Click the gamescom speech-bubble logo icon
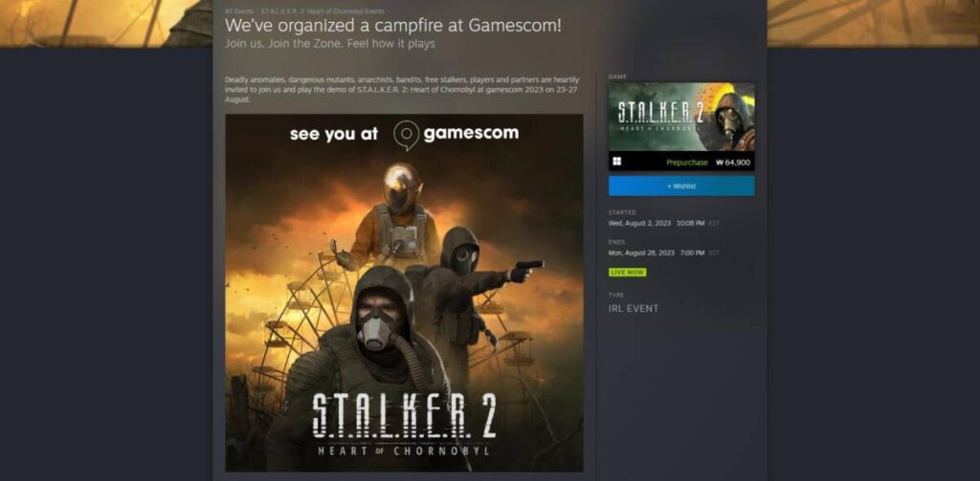Screen dimensions: 980x481 point(406,136)
